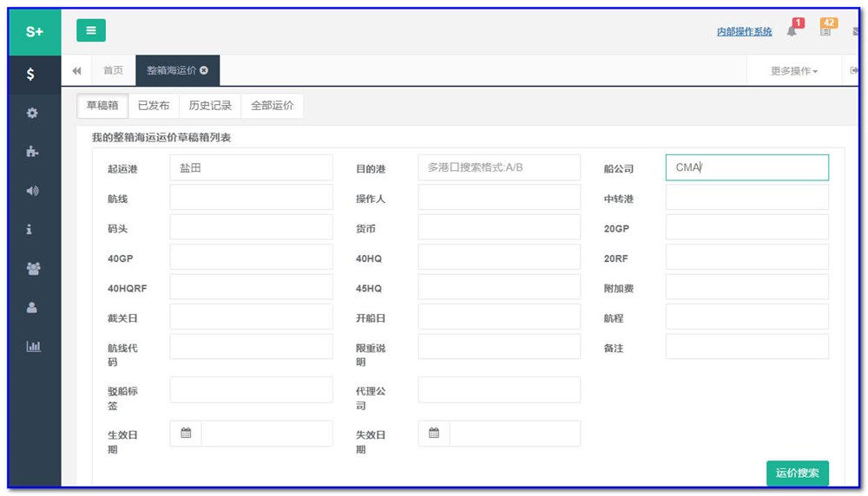Click the 限重说明 input field

point(499,347)
